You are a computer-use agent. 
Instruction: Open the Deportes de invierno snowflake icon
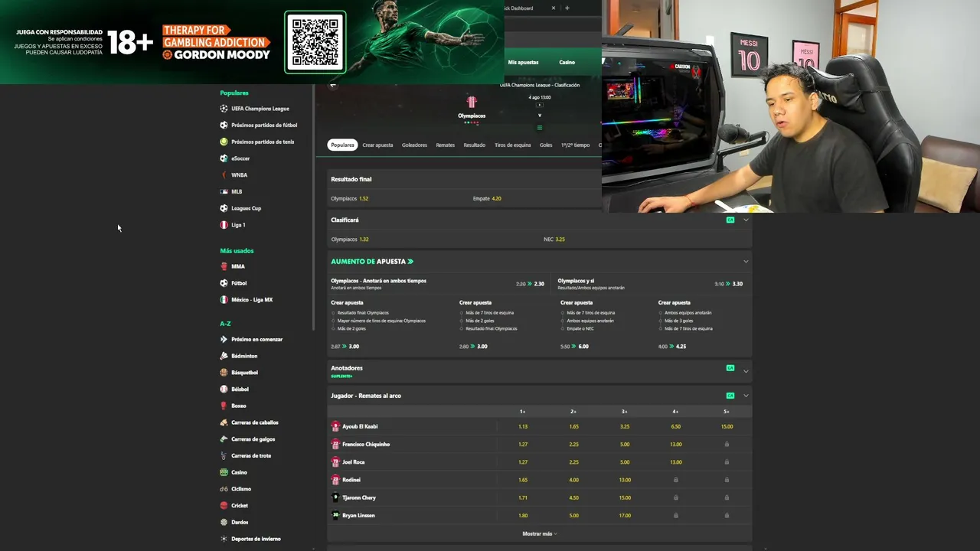[224, 539]
